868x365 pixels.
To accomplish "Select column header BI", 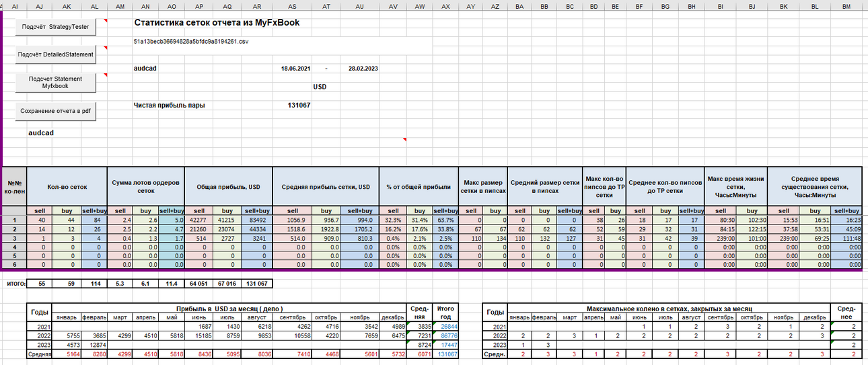I will [720, 5].
